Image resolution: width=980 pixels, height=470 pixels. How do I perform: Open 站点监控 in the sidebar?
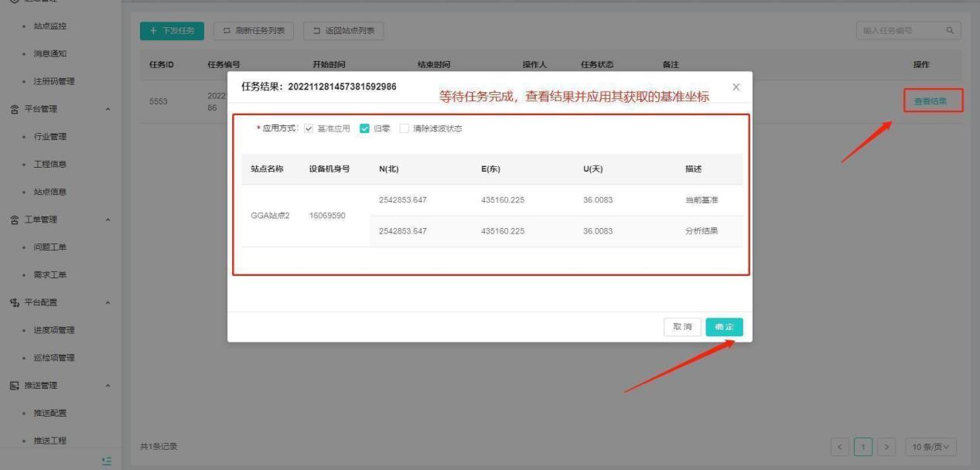50,26
